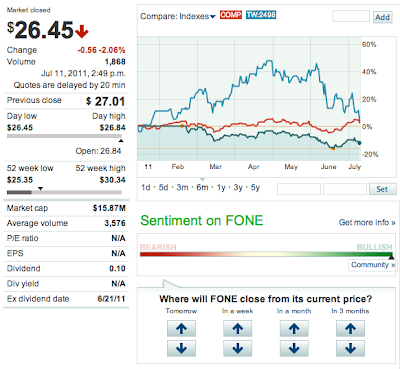
Task: Open the Community sentiment link
Action: coord(372,265)
